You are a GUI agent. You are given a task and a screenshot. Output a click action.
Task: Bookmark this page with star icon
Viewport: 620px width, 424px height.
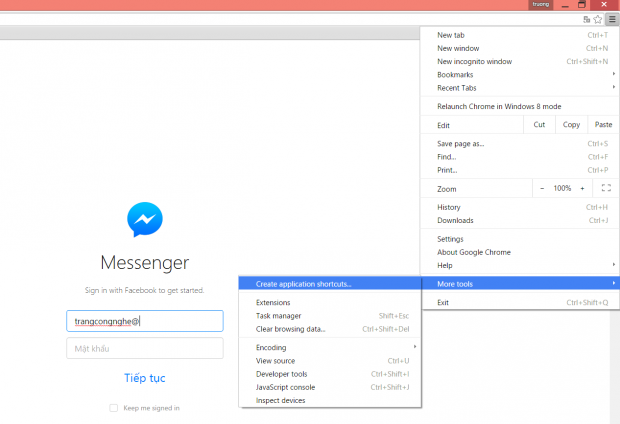[598, 19]
